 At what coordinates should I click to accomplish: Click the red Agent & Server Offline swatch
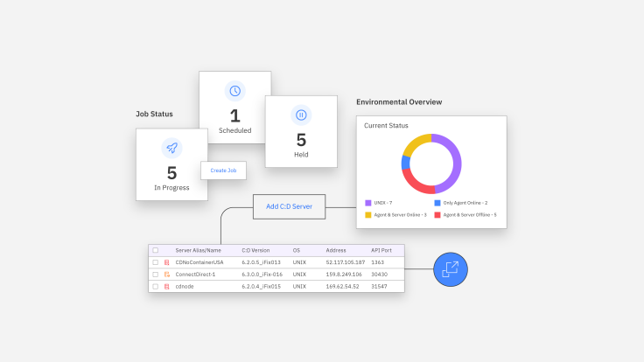(x=437, y=214)
